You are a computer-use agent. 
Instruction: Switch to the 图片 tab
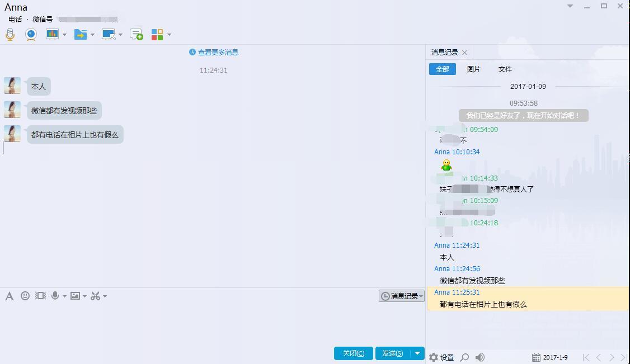point(474,69)
